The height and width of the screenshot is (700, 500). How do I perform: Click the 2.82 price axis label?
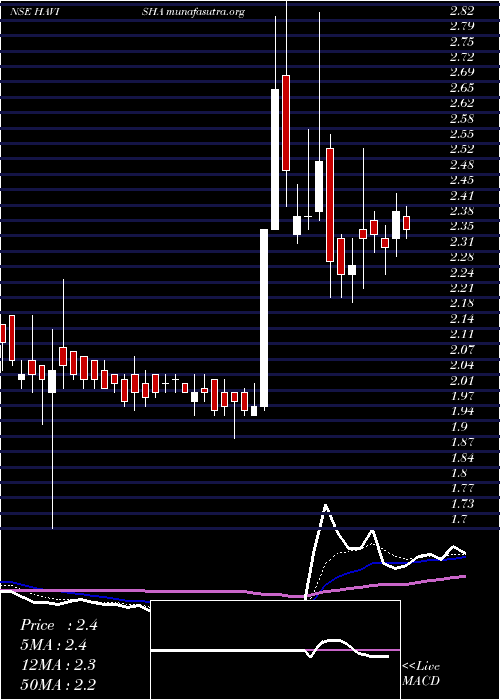coord(462,12)
